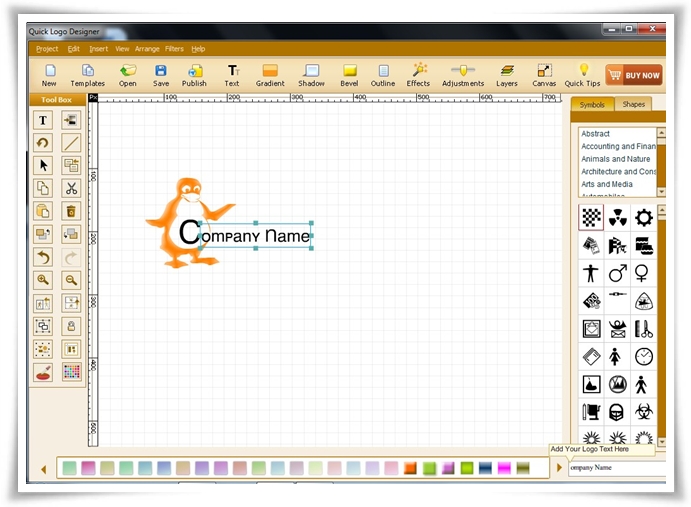691x507 pixels.
Task: Switch to the Symbols tab
Action: tap(592, 104)
